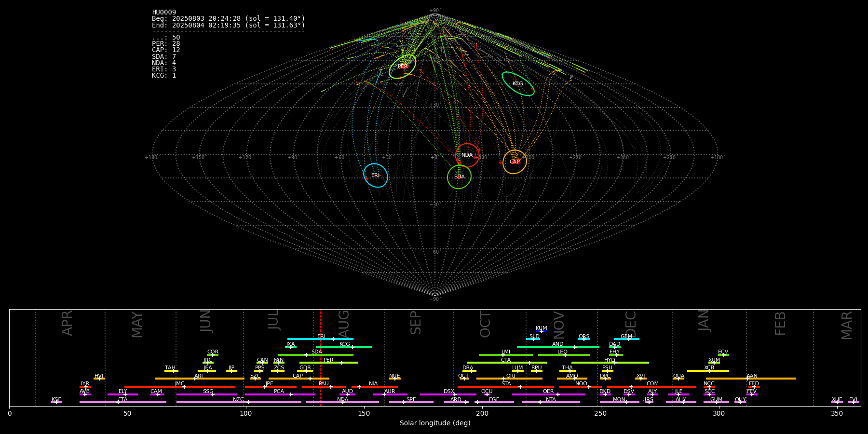Click the KUM shower marker in timeline
Image resolution: width=868 pixels, height=434 pixels.
[542, 331]
